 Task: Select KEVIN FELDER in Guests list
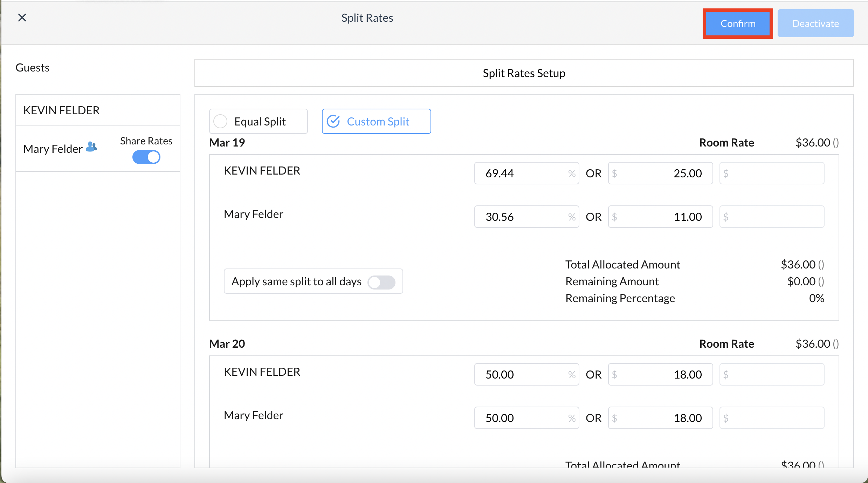[62, 110]
